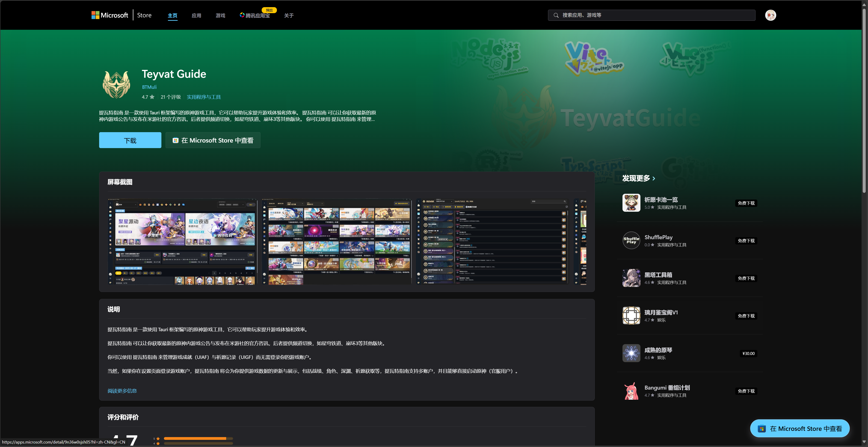Open the first Teyvat Guide screenshot
Viewport: 868px width, 447px height.
coord(182,242)
